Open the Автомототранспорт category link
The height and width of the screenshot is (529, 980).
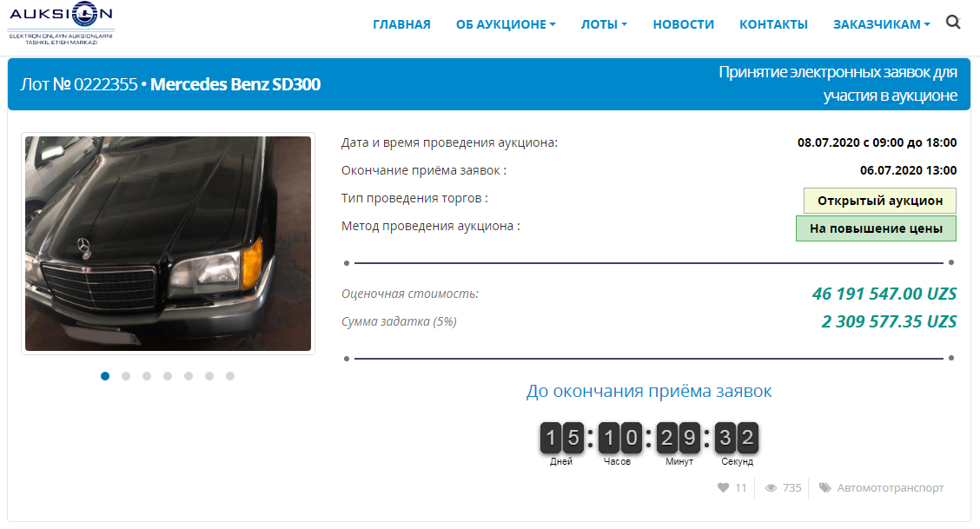click(890, 488)
